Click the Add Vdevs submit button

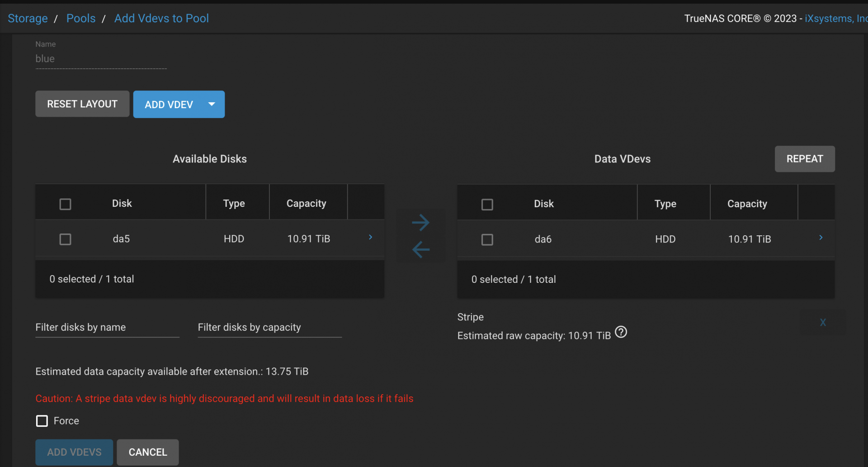tap(74, 452)
